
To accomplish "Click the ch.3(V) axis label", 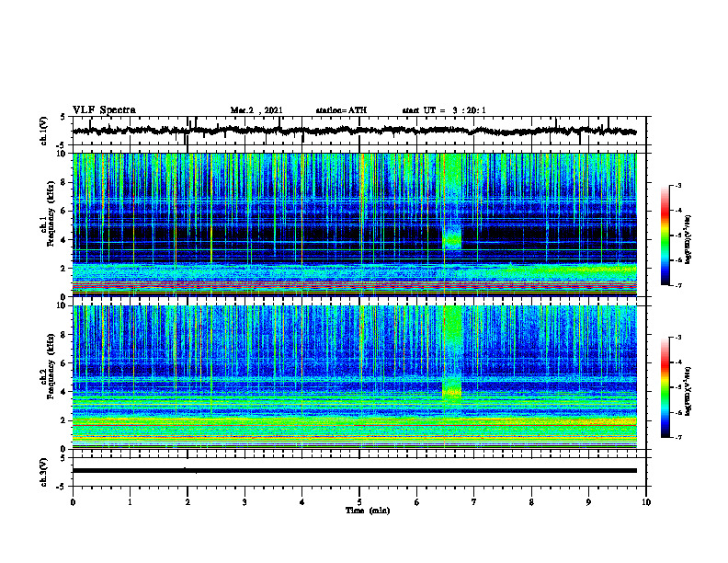I will 43,472.
